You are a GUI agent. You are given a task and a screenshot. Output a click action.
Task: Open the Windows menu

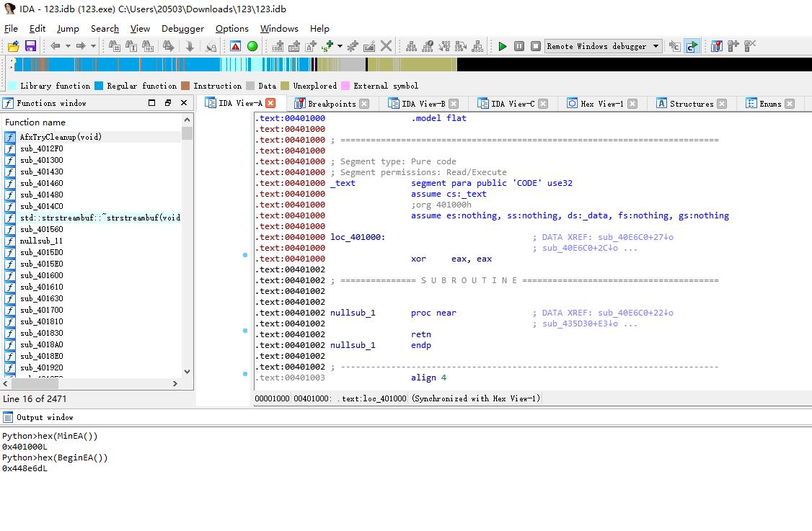279,29
